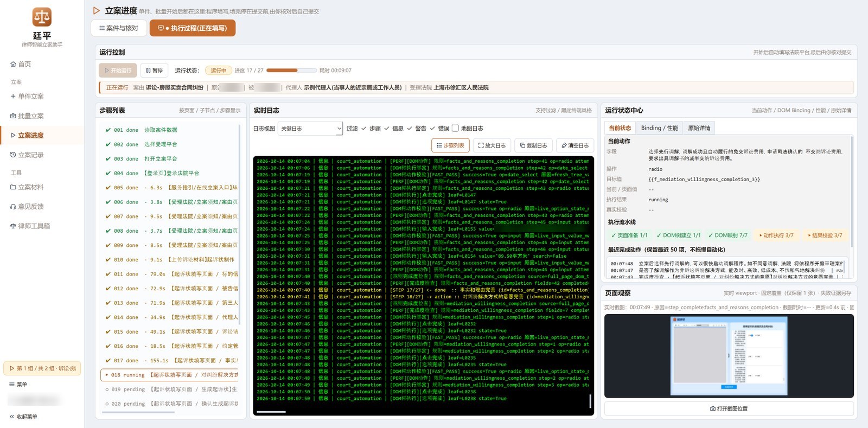Click the target value {{f_mediation_willingness_completion_3}}
Screen dimensions: 868x428
704,180
